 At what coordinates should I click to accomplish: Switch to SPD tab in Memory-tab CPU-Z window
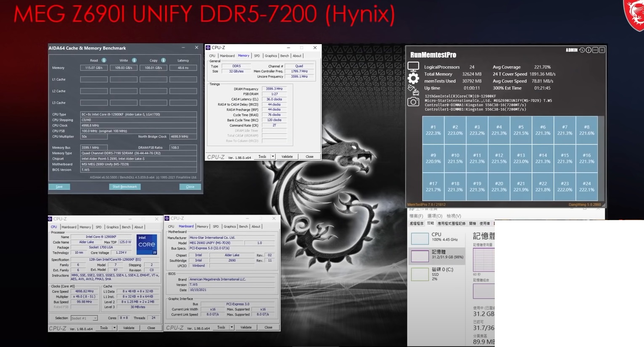(257, 56)
